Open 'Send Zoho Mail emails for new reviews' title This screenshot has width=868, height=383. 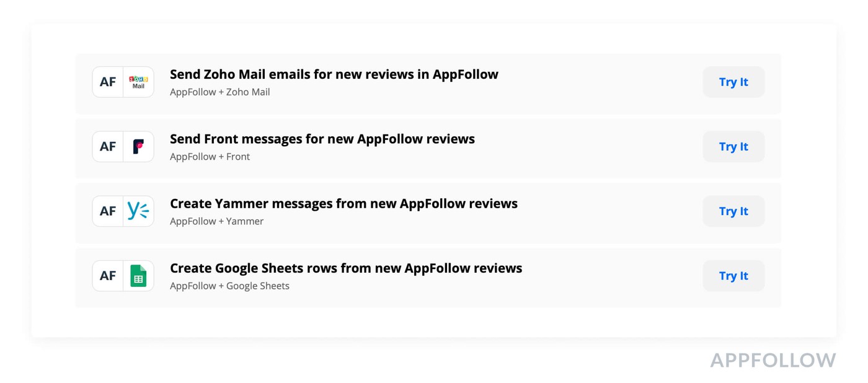point(334,74)
